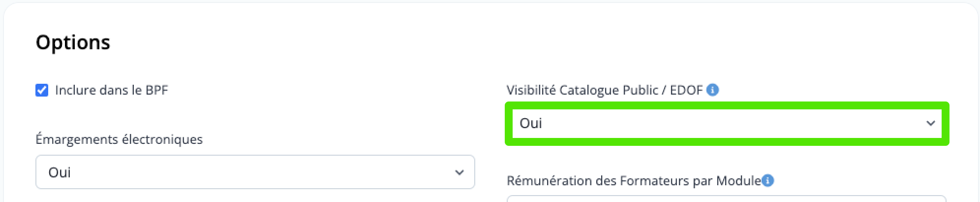Click the chevron arrow in the Émargements électroniques select
This screenshot has width=980, height=202.
point(459,172)
